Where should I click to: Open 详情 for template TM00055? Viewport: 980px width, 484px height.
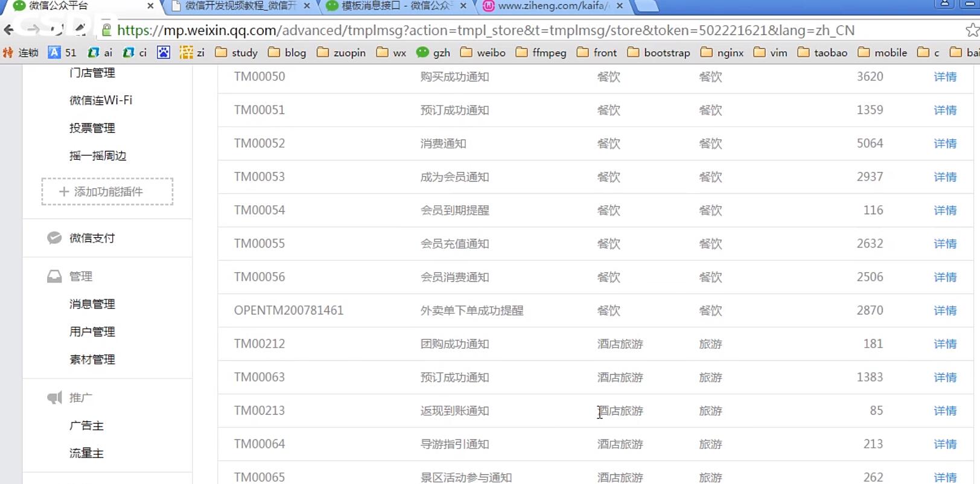pyautogui.click(x=945, y=244)
